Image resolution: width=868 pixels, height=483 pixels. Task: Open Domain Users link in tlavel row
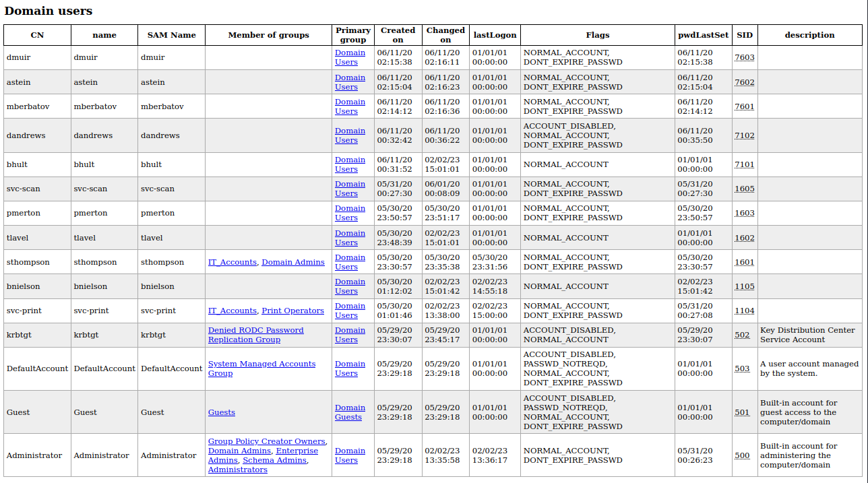coord(350,238)
